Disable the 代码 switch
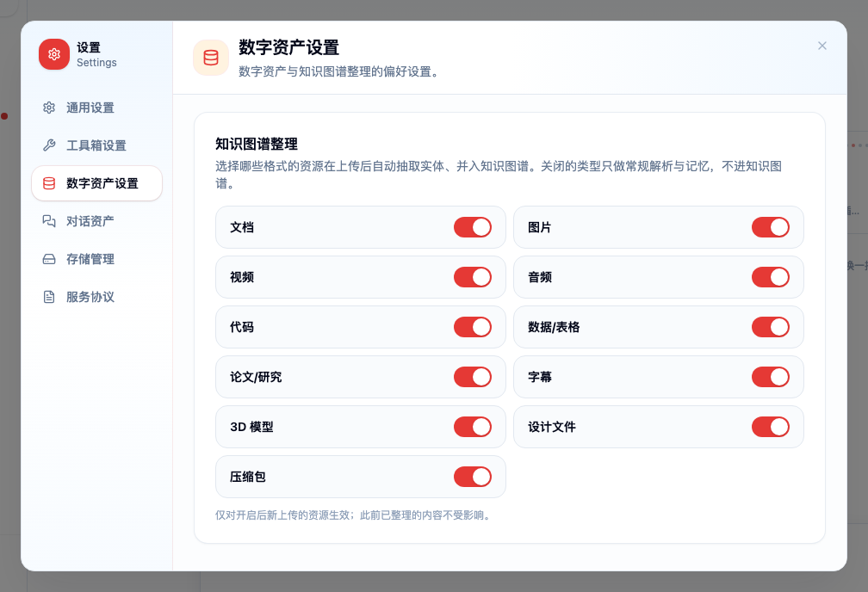868x592 pixels. pyautogui.click(x=473, y=327)
